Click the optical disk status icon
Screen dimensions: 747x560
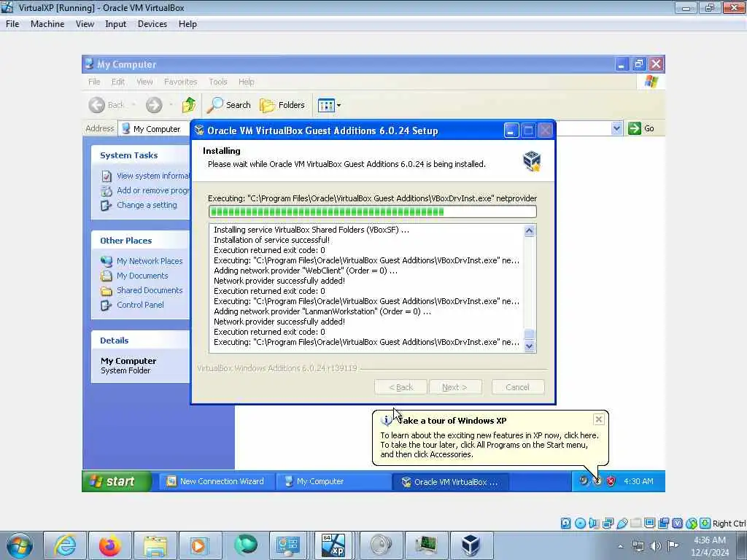(x=580, y=524)
